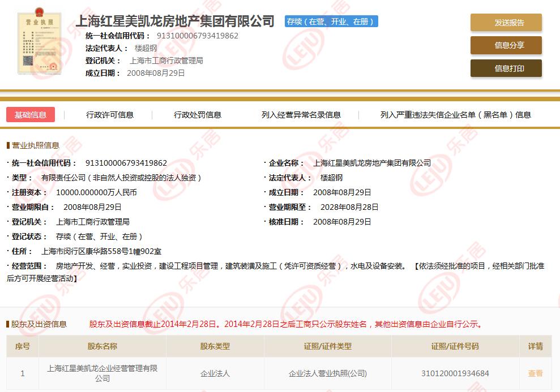Click 企业名称 value in license info
This screenshot has width=560, height=392.
pyautogui.click(x=372, y=163)
